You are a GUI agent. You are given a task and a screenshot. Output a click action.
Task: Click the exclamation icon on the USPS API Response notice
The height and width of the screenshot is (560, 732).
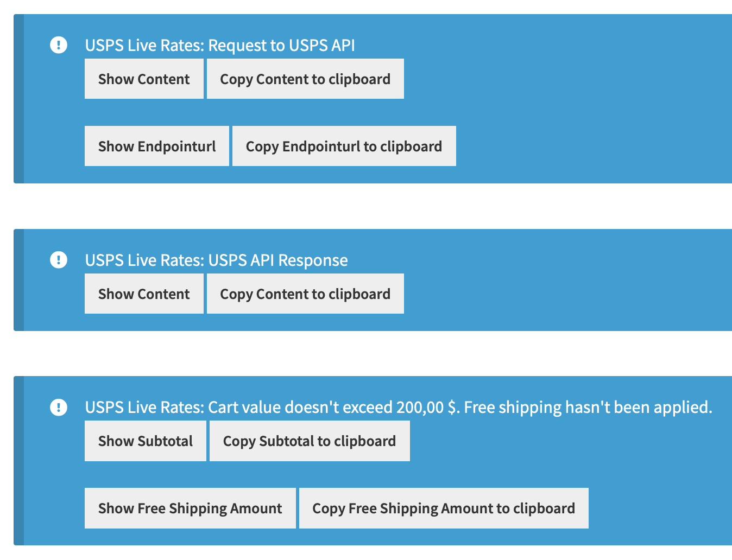tap(59, 260)
